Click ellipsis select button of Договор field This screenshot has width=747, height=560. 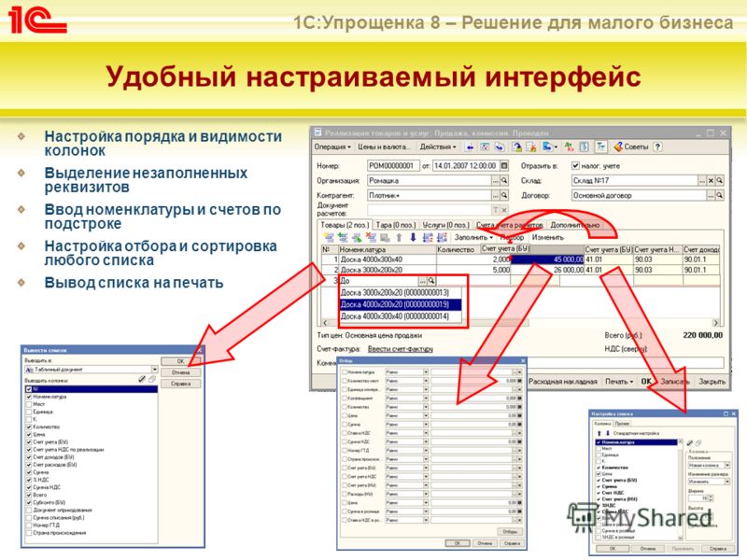pos(711,195)
